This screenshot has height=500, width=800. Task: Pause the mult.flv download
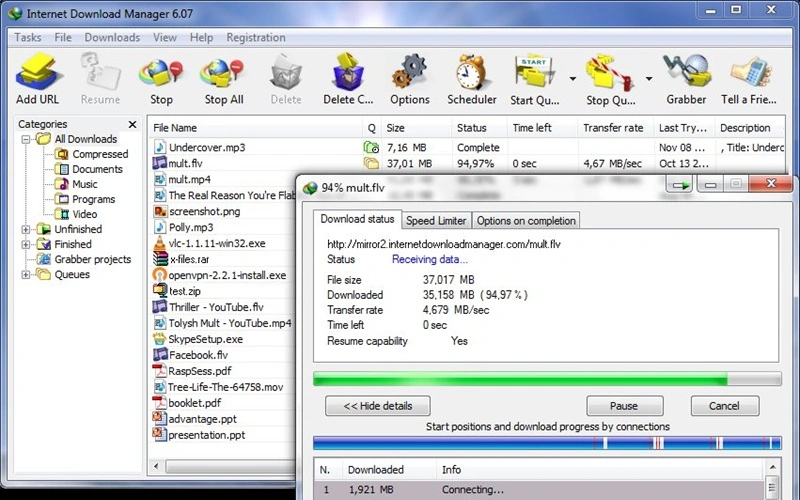tap(624, 406)
